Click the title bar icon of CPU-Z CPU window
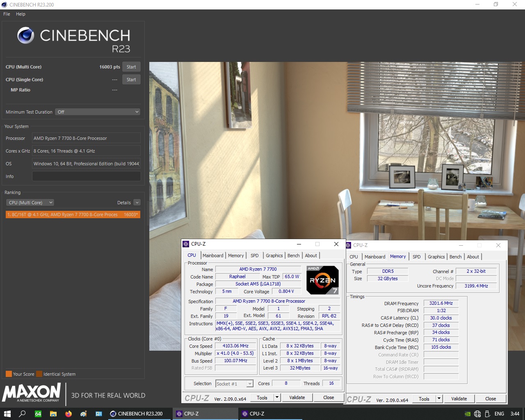 click(186, 244)
